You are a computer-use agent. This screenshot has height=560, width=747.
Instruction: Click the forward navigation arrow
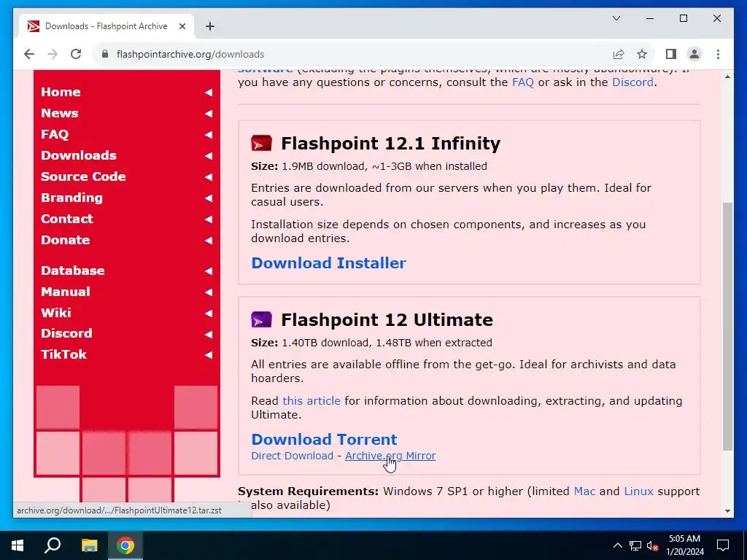[x=53, y=54]
